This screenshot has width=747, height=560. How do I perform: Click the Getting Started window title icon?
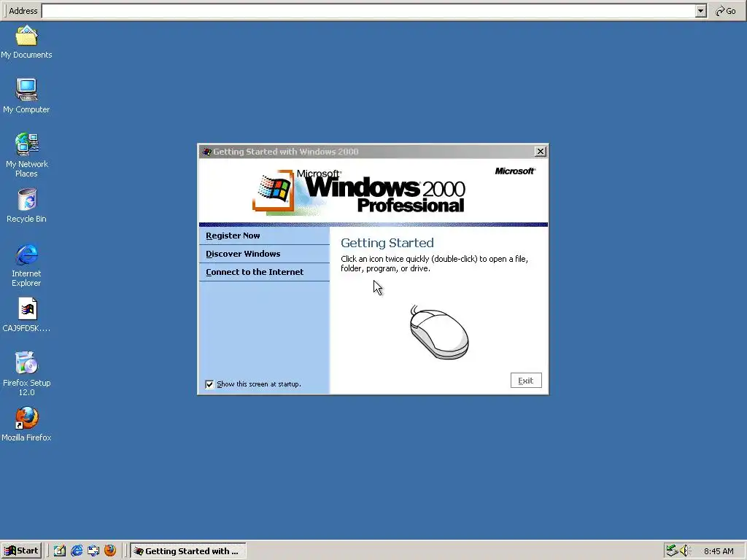(206, 152)
